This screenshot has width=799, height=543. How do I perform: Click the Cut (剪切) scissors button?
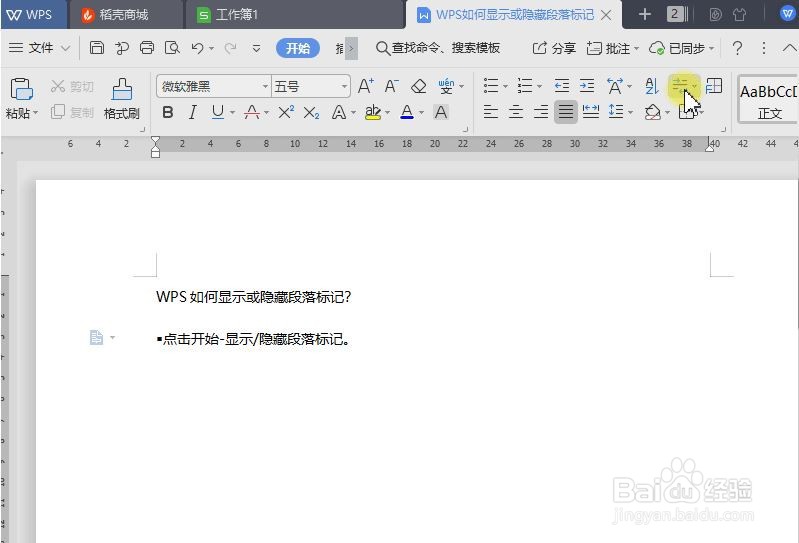click(x=72, y=87)
